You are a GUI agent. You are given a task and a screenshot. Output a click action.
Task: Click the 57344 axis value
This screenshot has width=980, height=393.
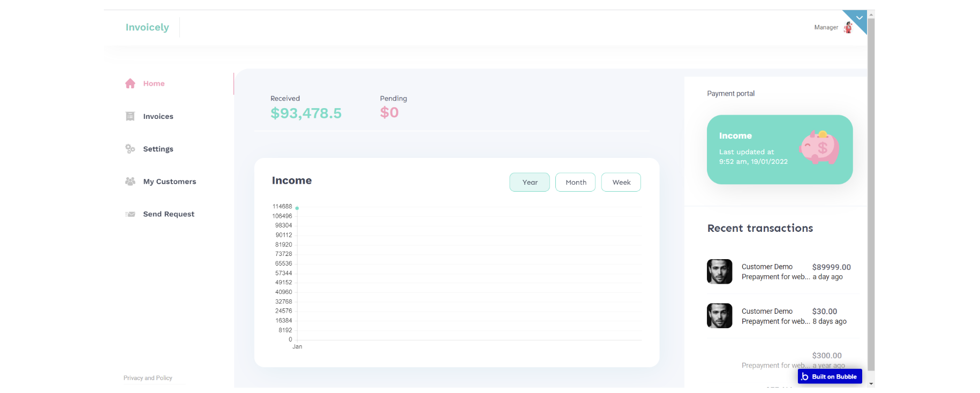[284, 273]
